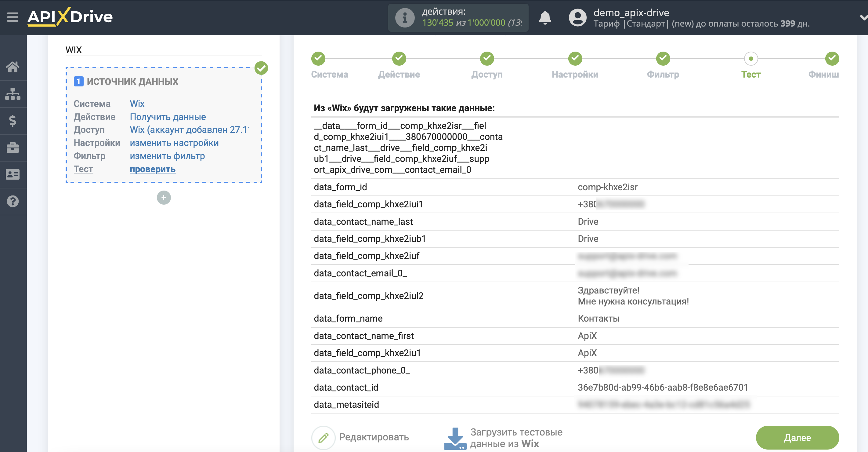Image resolution: width=868 pixels, height=452 pixels.
Task: Open the connections sitemap icon
Action: tap(13, 94)
